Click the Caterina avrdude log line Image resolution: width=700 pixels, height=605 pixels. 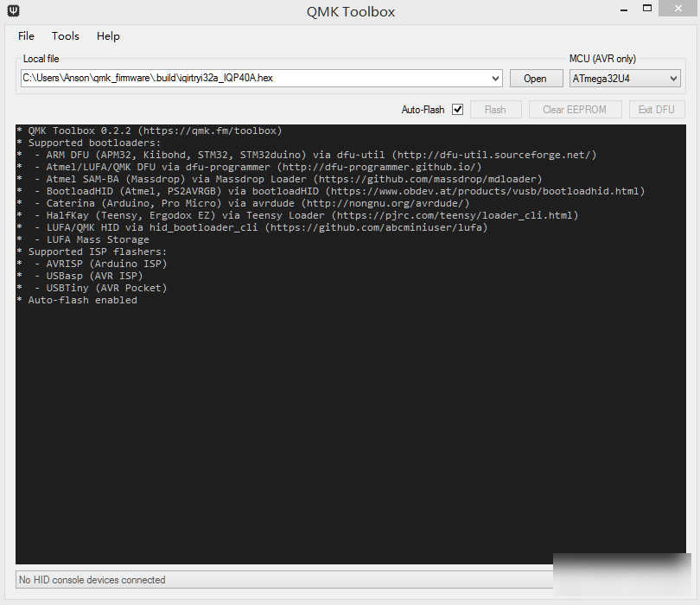(x=244, y=203)
